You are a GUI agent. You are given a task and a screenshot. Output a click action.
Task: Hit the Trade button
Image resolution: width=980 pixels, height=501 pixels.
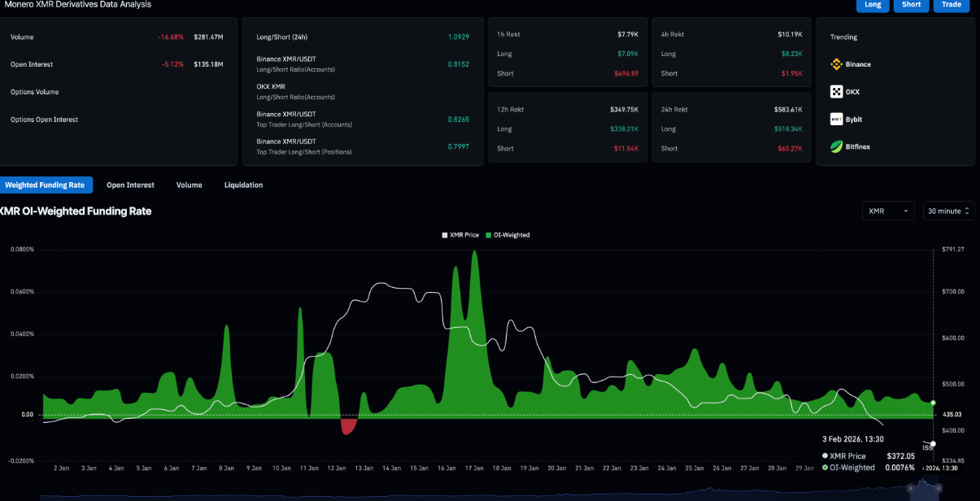point(951,5)
